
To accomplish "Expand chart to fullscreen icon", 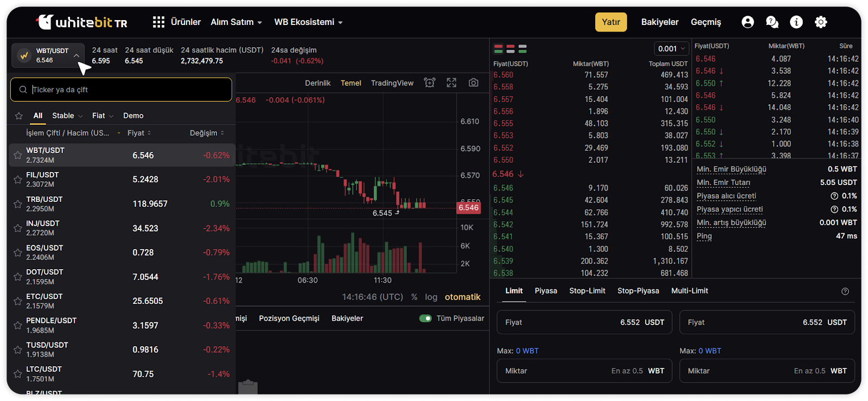I will 451,83.
